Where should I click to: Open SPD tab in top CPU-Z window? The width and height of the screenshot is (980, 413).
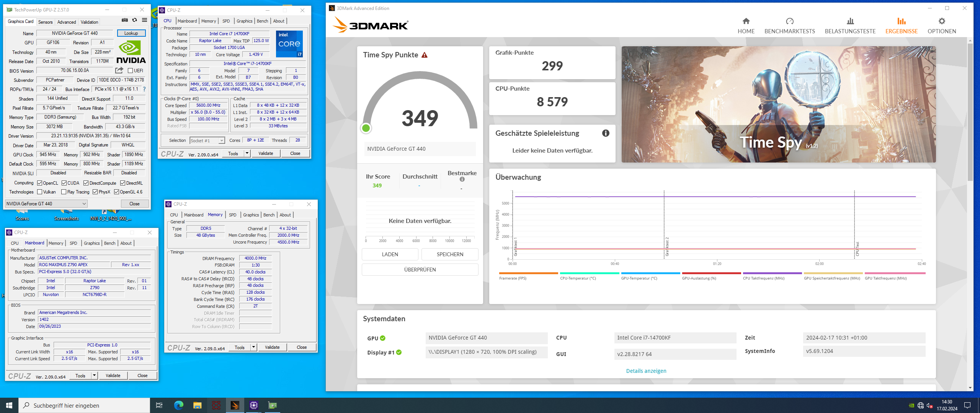pos(226,21)
